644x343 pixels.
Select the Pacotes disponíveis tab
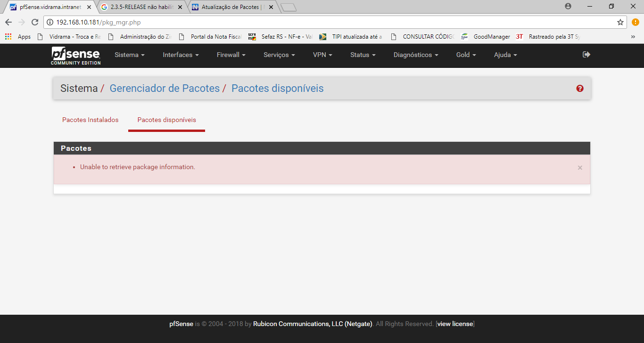166,120
